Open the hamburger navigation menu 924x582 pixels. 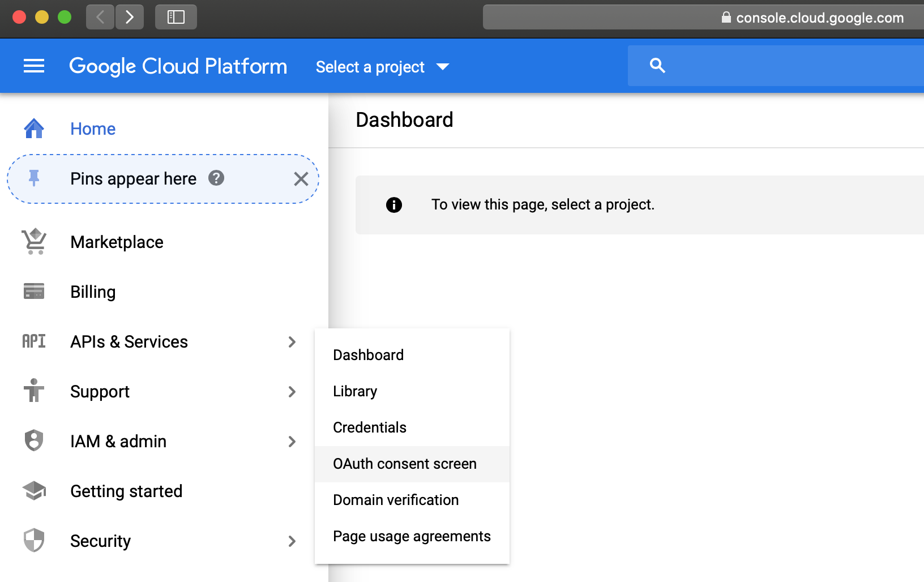click(x=34, y=66)
